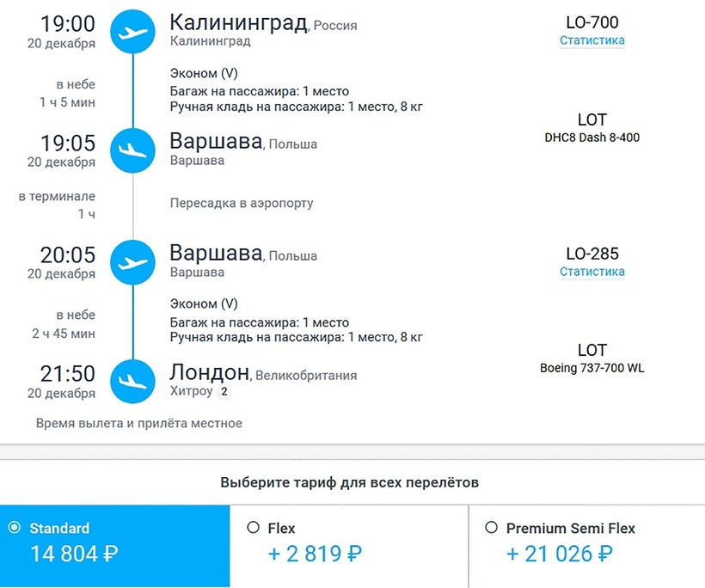The image size is (705, 588).
Task: Click the + 2 819 ₽ Flex price
Action: (315, 554)
